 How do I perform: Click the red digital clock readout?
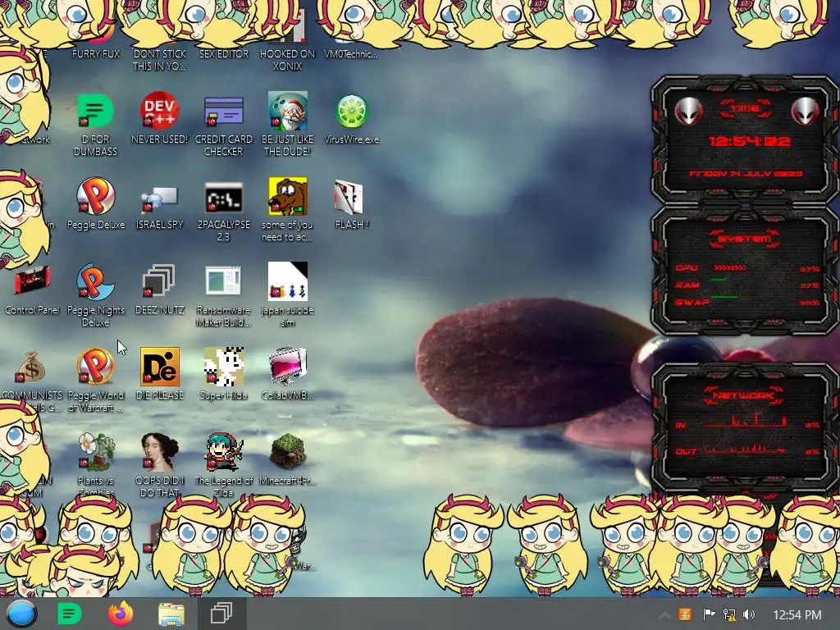[750, 141]
